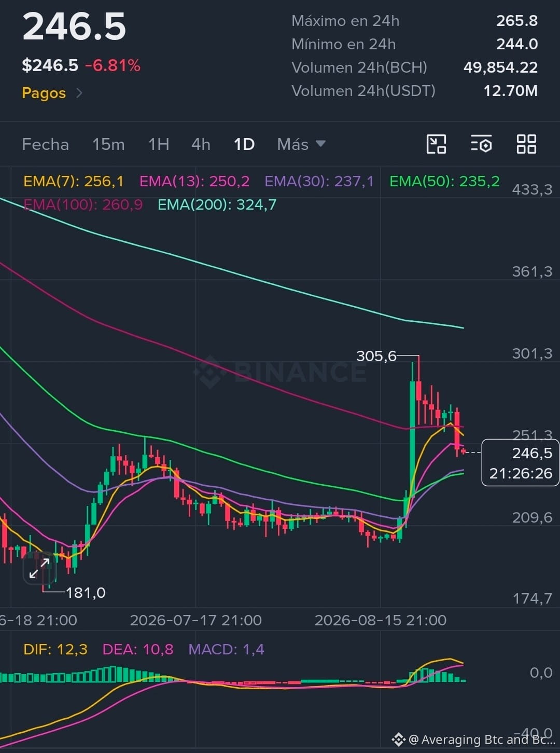
Task: Tap the EMA(7): 256,1 label
Action: (73, 181)
